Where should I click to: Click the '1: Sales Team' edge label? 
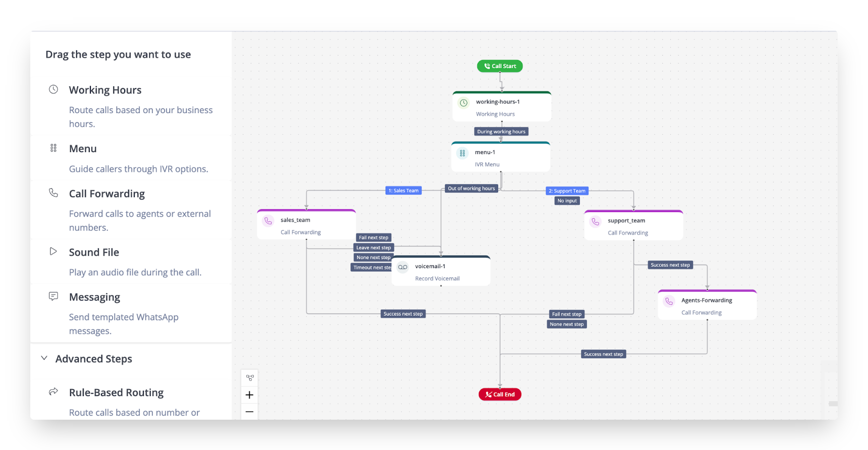click(403, 190)
